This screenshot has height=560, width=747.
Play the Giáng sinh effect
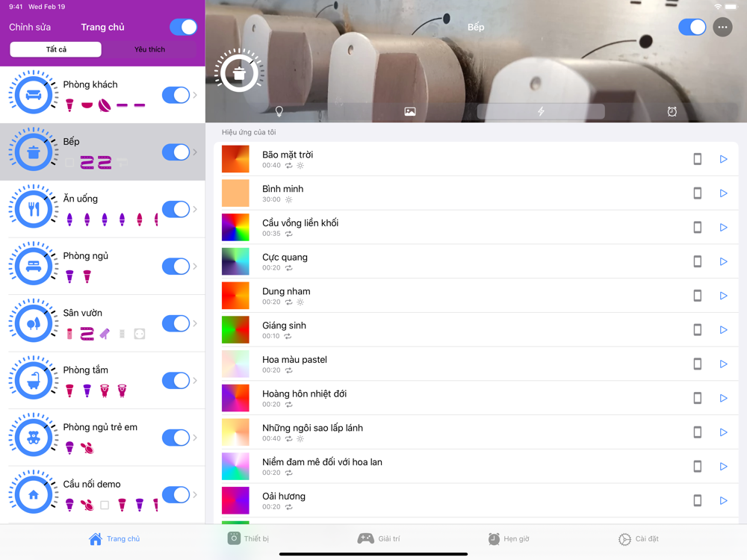point(723,330)
